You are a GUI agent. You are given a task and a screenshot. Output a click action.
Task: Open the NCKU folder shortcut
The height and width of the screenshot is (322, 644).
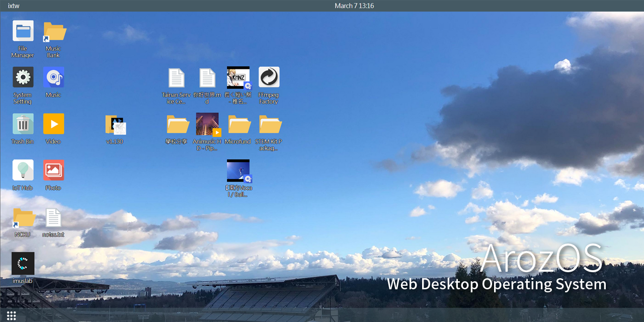tap(23, 217)
